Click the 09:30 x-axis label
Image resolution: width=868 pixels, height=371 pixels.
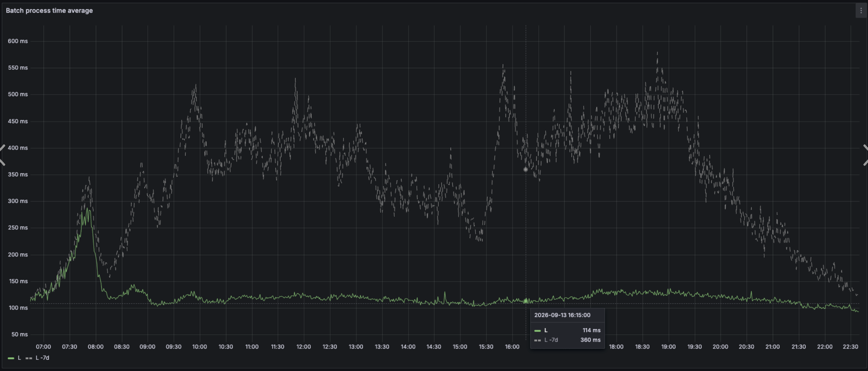tap(174, 347)
